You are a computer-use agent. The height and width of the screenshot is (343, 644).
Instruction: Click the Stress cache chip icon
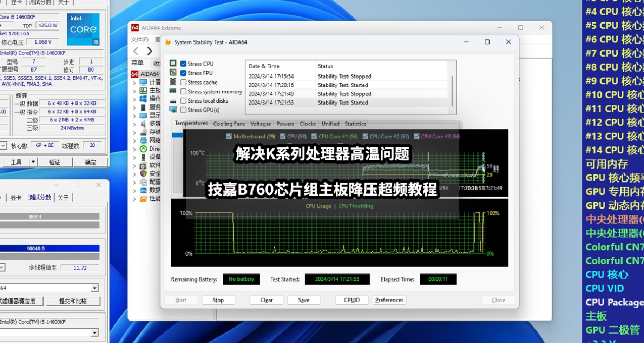pyautogui.click(x=173, y=82)
